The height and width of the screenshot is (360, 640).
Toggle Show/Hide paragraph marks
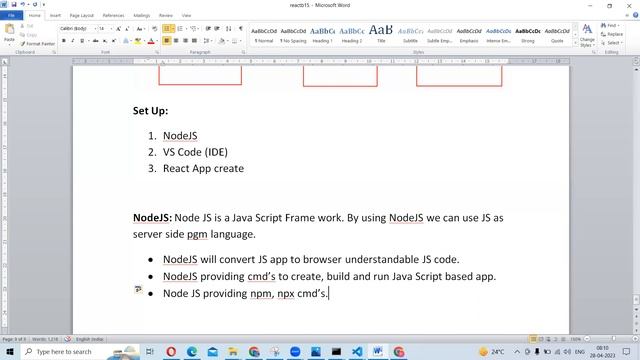coord(240,29)
